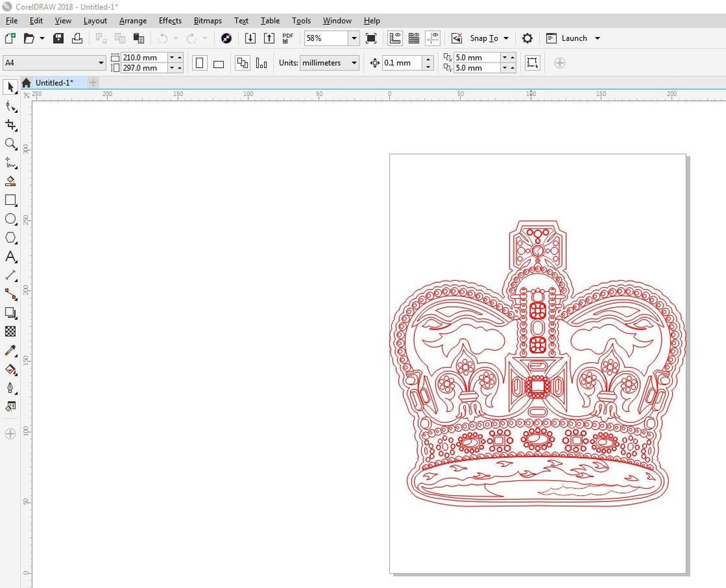Screen dimensions: 726x588
Task: Activate the Ellipse tool
Action: pyautogui.click(x=10, y=218)
